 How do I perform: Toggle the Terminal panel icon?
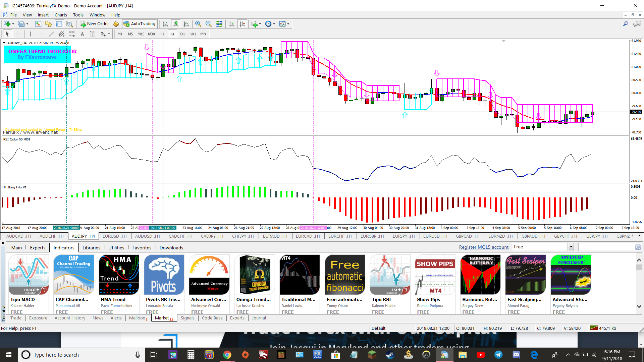[x=59, y=24]
